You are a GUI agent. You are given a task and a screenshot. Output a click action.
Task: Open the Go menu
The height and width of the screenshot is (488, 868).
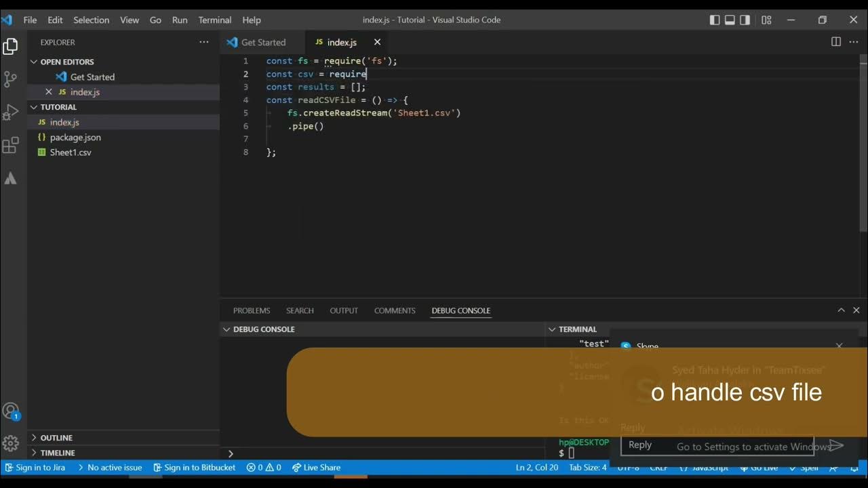tap(155, 20)
